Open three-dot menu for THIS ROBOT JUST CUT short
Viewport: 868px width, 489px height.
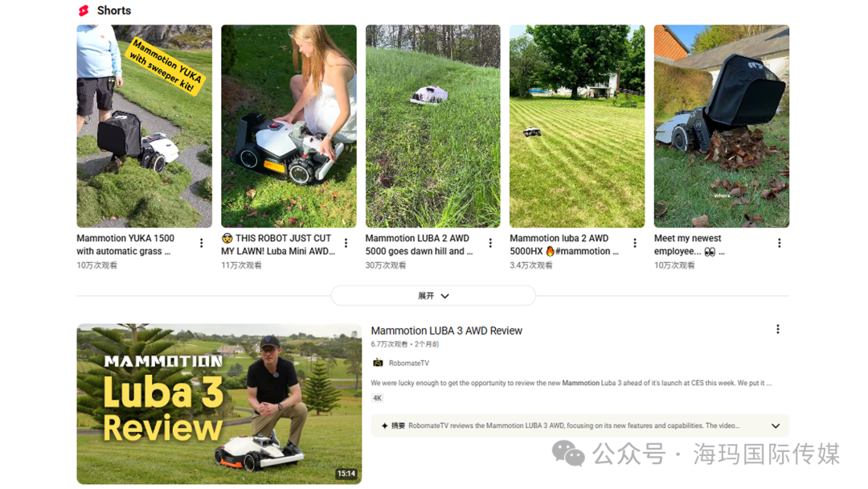tap(346, 243)
